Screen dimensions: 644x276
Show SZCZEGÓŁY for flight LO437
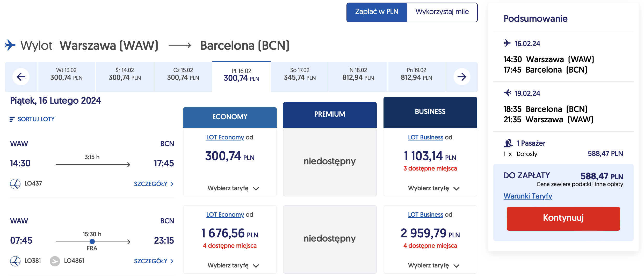[154, 184]
